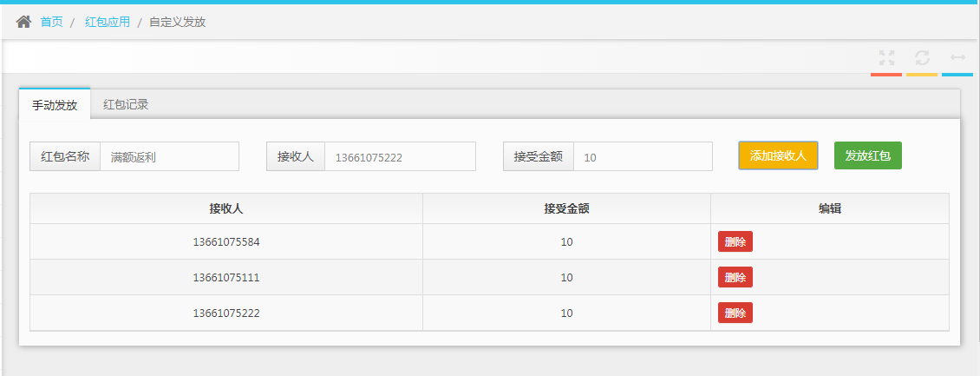
Task: Go to the 红包应用 breadcrumb link
Action: pos(108,22)
